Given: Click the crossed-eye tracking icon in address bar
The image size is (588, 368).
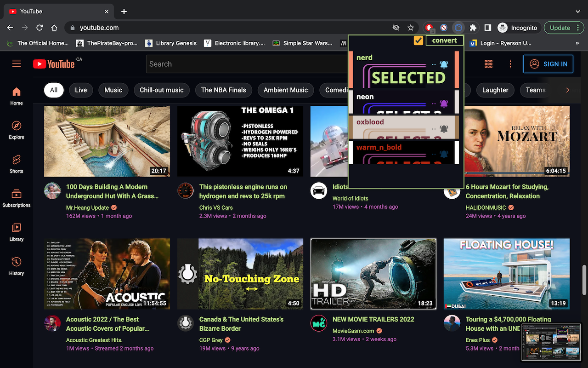Looking at the screenshot, I should (x=396, y=28).
